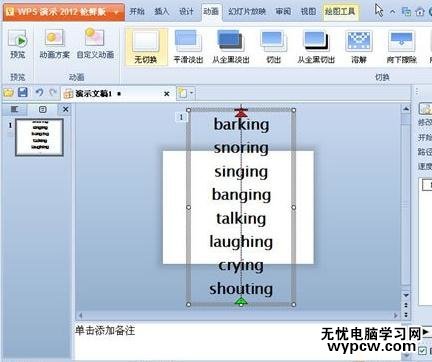Apply the 平滑淡出 transition
Viewport: 432px width, 362px height.
[188, 47]
